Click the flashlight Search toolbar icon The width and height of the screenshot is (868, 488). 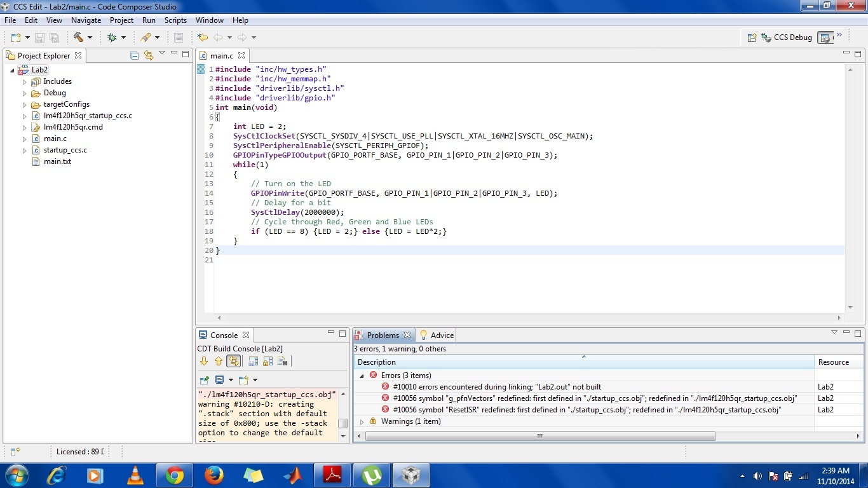[146, 37]
